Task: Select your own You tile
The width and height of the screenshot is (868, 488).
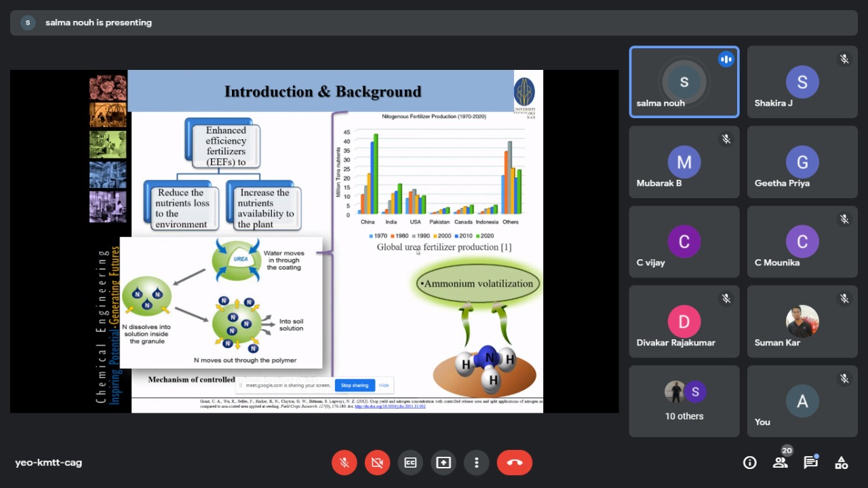Action: click(x=802, y=401)
